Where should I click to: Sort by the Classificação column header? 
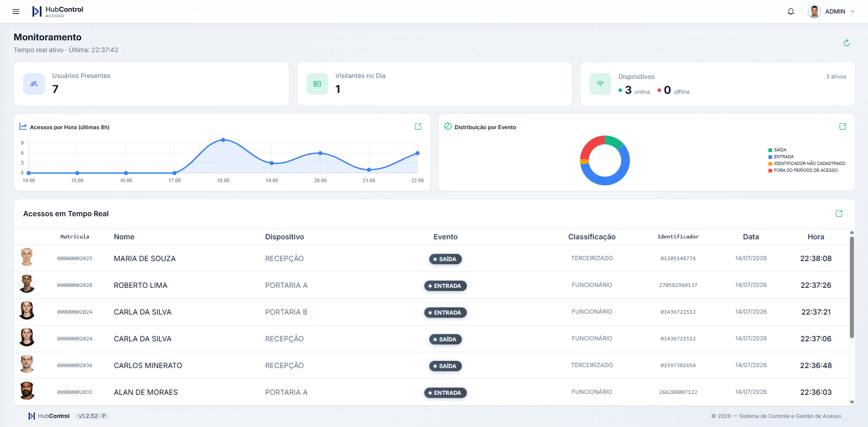pos(592,237)
